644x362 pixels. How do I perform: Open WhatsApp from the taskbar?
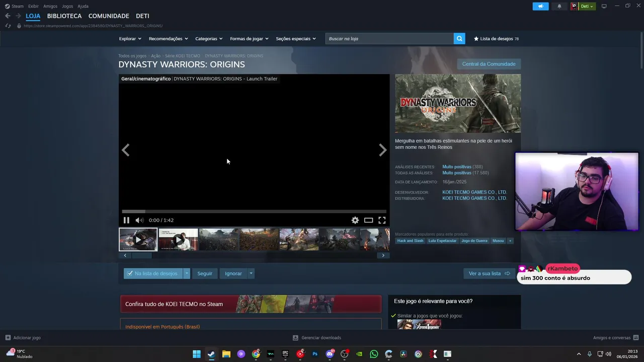click(374, 354)
